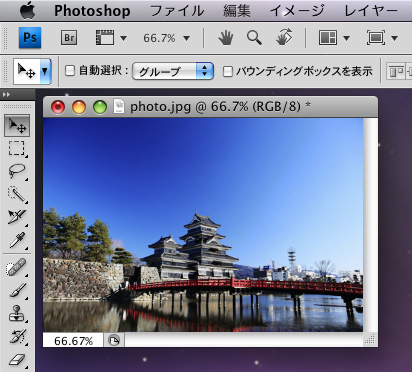
Task: Click the 66.67% zoom field in status bar
Action: coord(73,341)
